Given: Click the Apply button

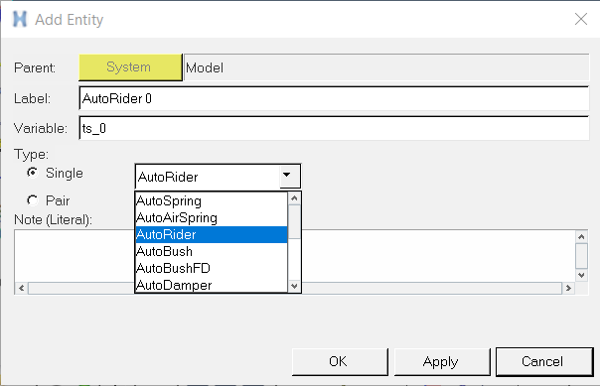Looking at the screenshot, I should 442,362.
